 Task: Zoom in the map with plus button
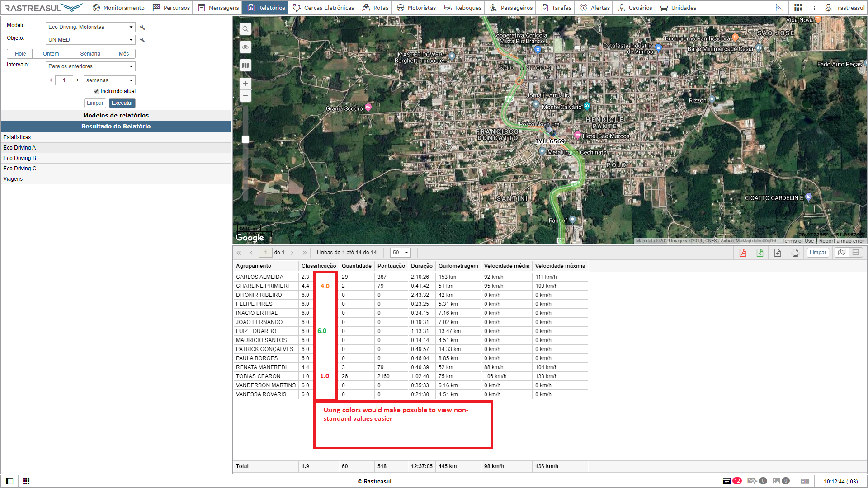tap(245, 84)
